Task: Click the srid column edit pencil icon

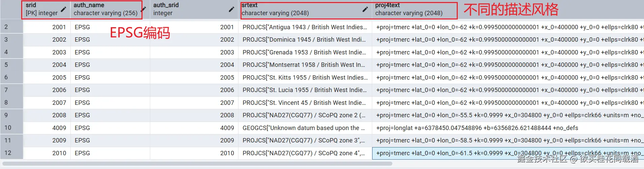Action: [63, 9]
